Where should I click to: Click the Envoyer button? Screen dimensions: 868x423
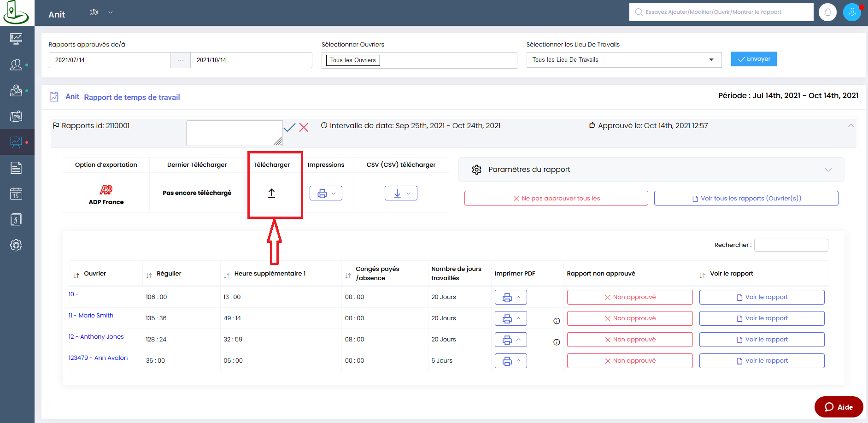tap(753, 59)
